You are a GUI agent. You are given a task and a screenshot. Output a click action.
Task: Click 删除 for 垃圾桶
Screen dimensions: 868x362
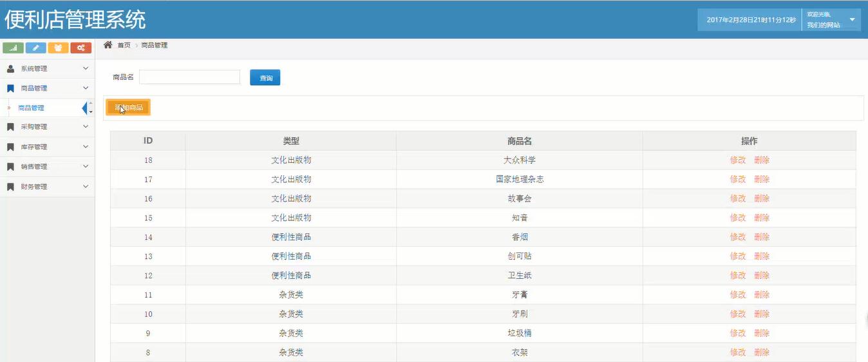[x=762, y=333]
